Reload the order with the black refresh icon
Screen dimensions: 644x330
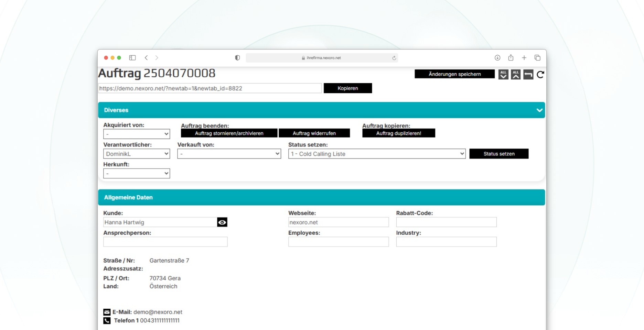pos(540,74)
